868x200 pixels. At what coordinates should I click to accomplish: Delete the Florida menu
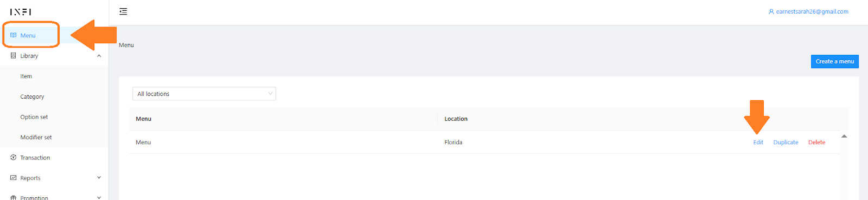pyautogui.click(x=816, y=143)
